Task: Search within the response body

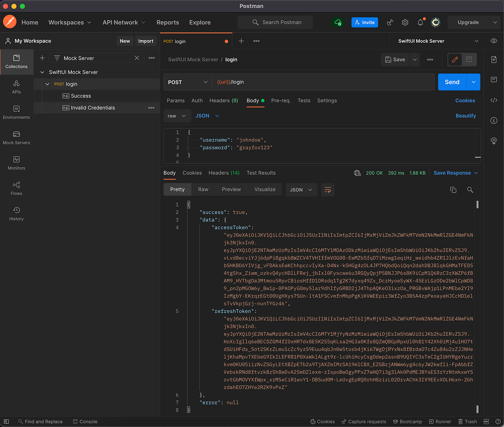Action: pos(470,190)
